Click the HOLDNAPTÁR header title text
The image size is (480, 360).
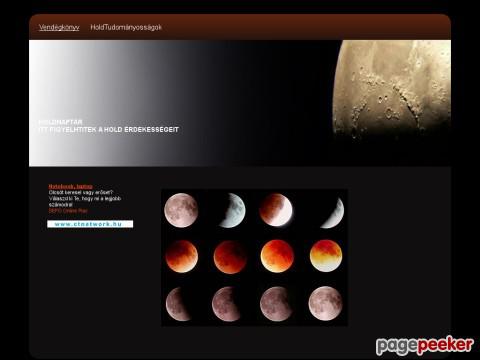tap(60, 122)
